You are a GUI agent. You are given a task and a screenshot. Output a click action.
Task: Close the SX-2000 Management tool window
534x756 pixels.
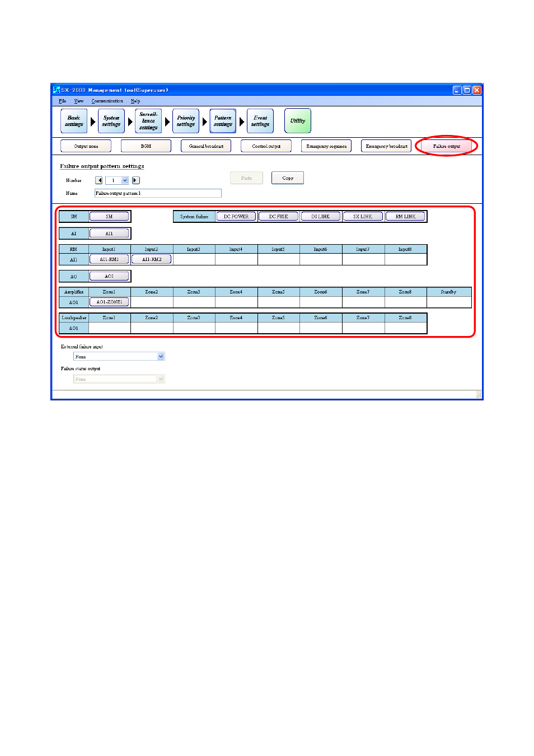click(477, 90)
